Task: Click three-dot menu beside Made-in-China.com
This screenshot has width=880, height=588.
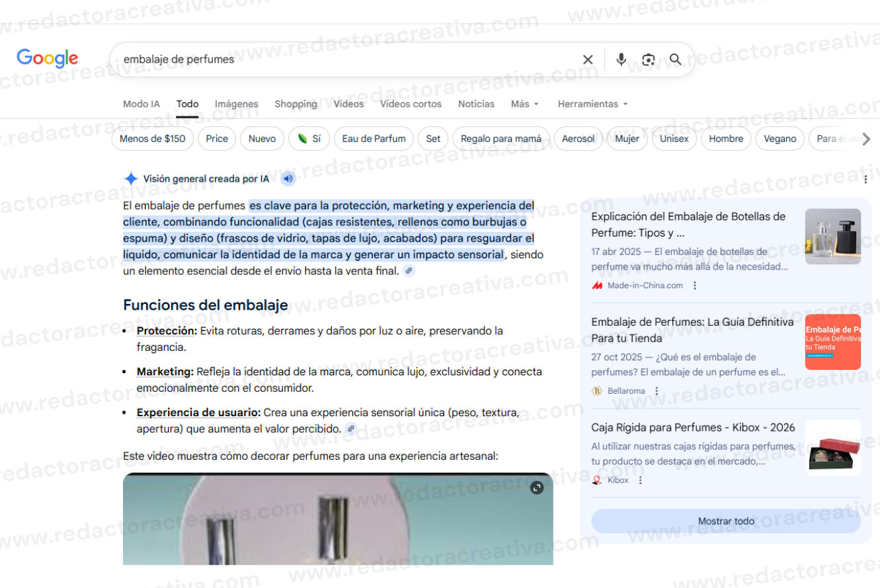Action: (x=695, y=285)
